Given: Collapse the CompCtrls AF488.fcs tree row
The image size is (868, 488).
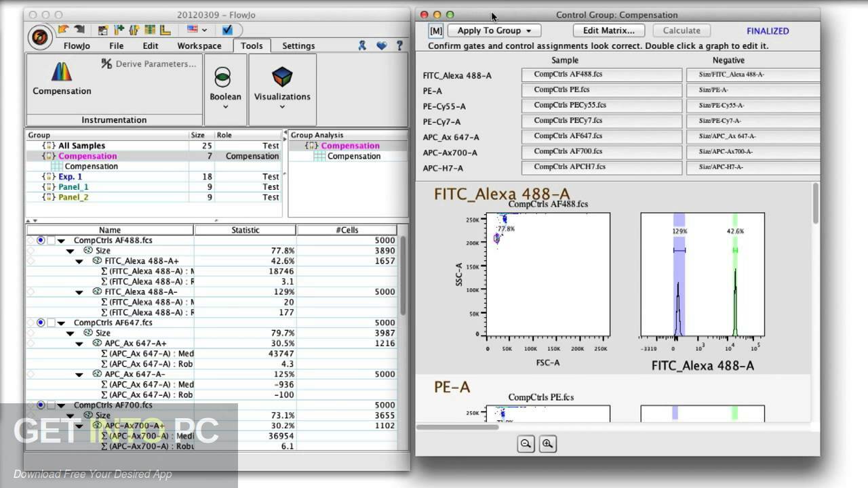Looking at the screenshot, I should [61, 241].
